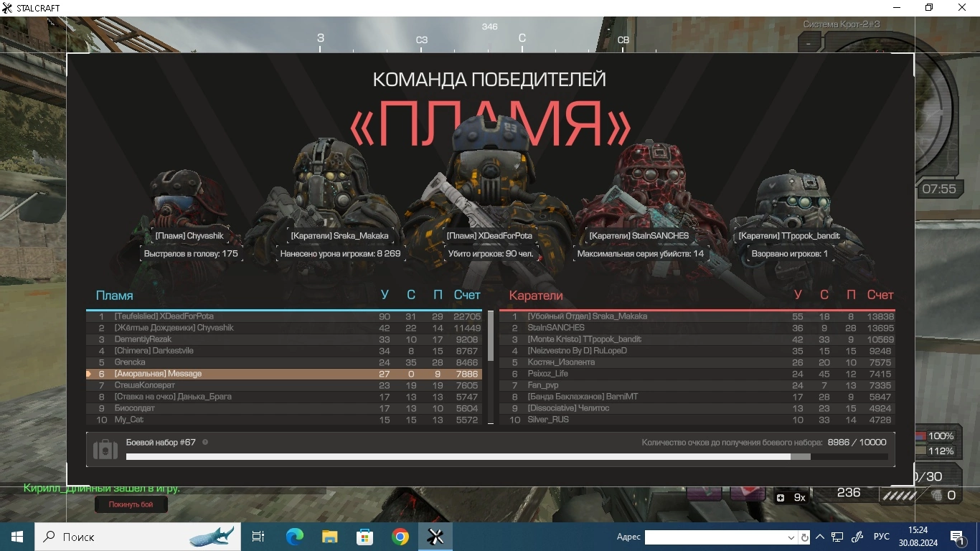Click the pen/ink tray icon
Image resolution: width=980 pixels, height=551 pixels.
pos(857,537)
